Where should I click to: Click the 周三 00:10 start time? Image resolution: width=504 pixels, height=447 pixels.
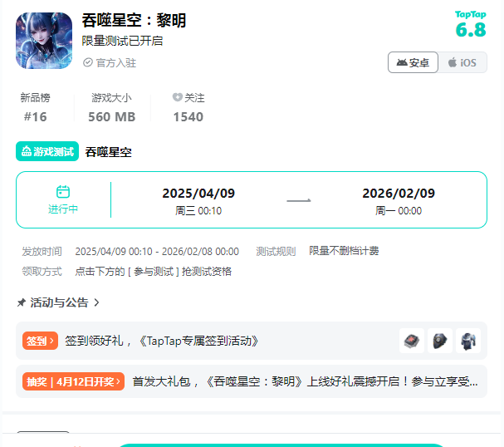198,211
